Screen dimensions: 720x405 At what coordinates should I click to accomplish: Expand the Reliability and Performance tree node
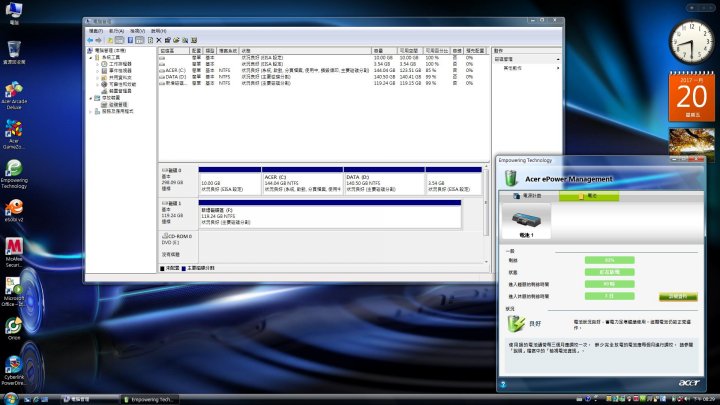pyautogui.click(x=97, y=84)
